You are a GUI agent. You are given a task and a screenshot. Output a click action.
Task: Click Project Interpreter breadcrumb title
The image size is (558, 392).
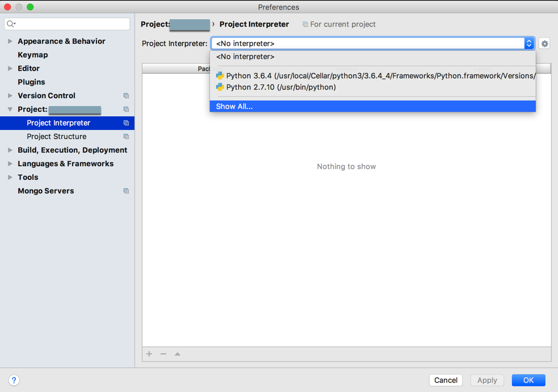pos(254,24)
